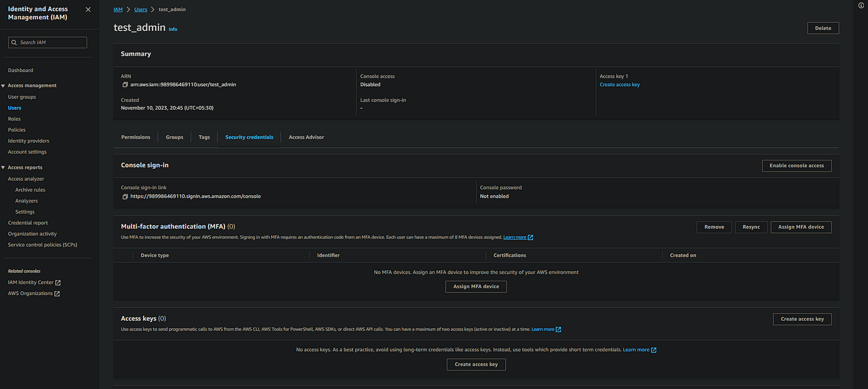The height and width of the screenshot is (389, 868).
Task: Open Archive rules under Access analyzer
Action: point(30,190)
